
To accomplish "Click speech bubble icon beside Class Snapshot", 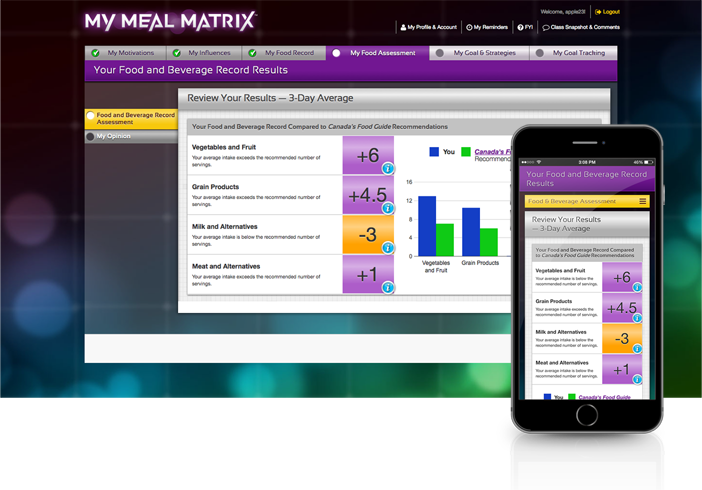I will coord(546,28).
